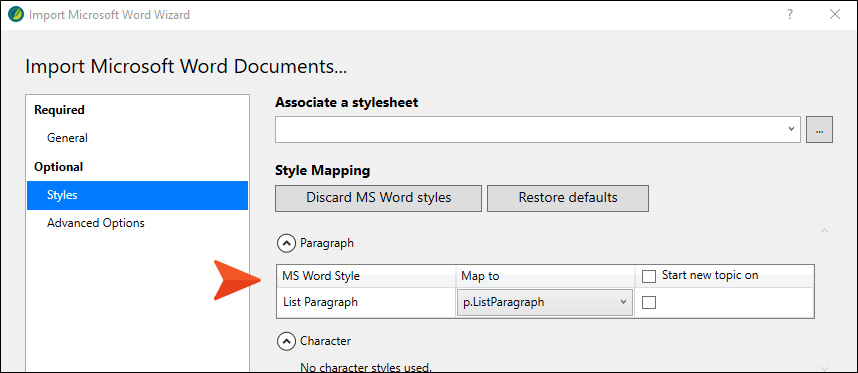
Task: Click scrollbar up arrow in style mapping
Action: [825, 231]
